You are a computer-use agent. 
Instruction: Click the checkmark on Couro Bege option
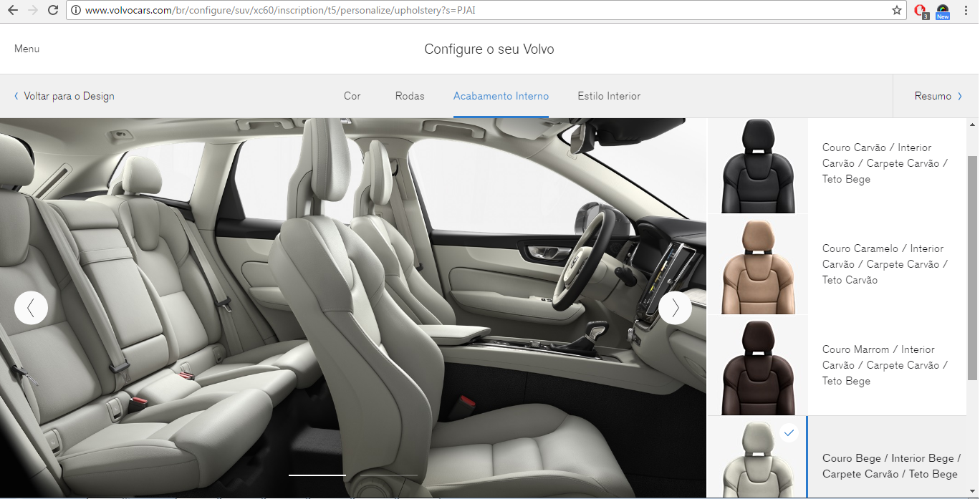coord(789,433)
